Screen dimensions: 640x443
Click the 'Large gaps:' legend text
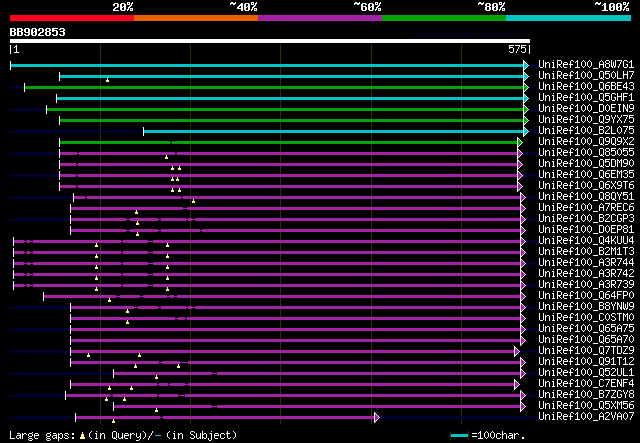point(42,435)
